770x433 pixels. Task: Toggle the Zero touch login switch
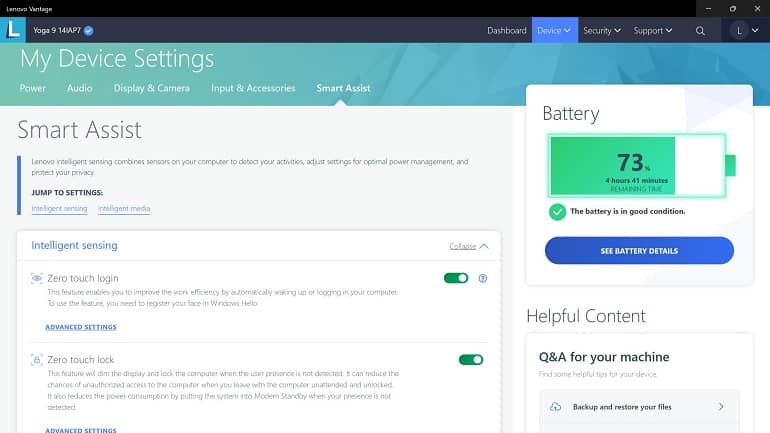pyautogui.click(x=456, y=278)
